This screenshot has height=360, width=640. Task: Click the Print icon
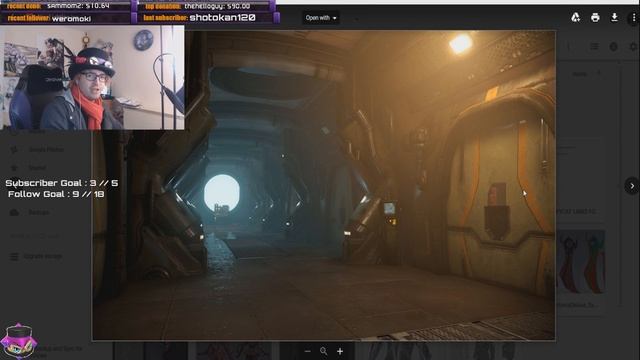pyautogui.click(x=595, y=18)
